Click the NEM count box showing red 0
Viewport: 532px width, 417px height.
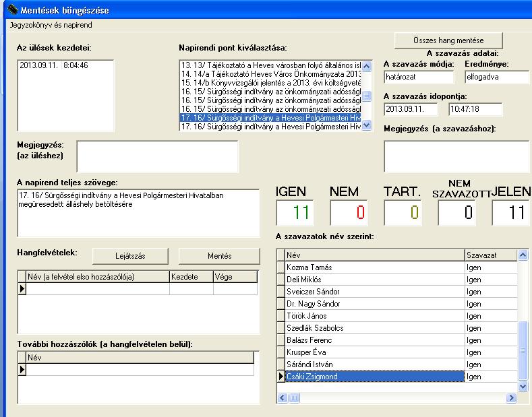pyautogui.click(x=349, y=213)
